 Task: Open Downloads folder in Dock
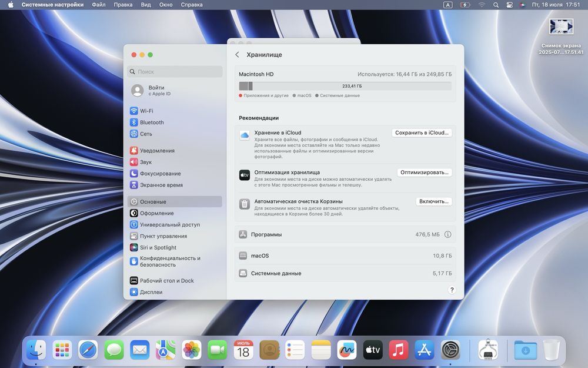[x=525, y=350]
